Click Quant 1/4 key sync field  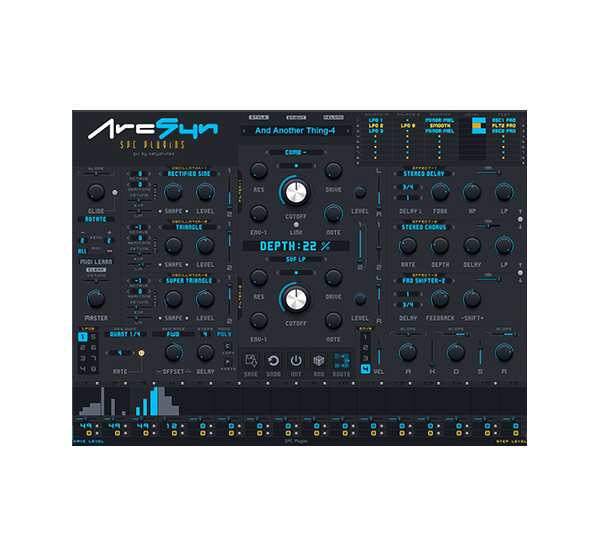point(125,334)
